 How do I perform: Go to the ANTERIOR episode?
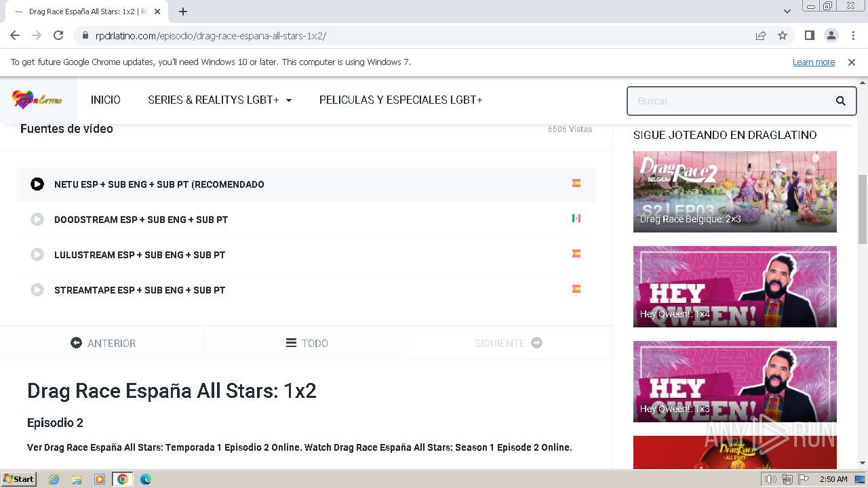coord(103,343)
